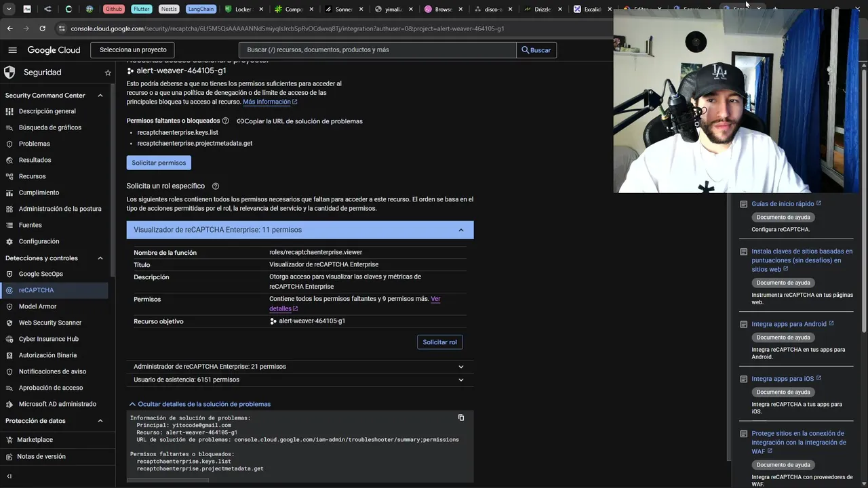Viewport: 868px width, 488px height.
Task: Click the Google Cloud logo
Action: coord(54,50)
